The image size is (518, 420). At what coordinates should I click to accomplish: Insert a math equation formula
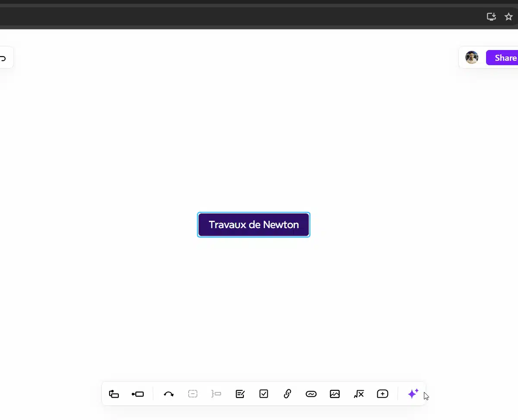[359, 394]
